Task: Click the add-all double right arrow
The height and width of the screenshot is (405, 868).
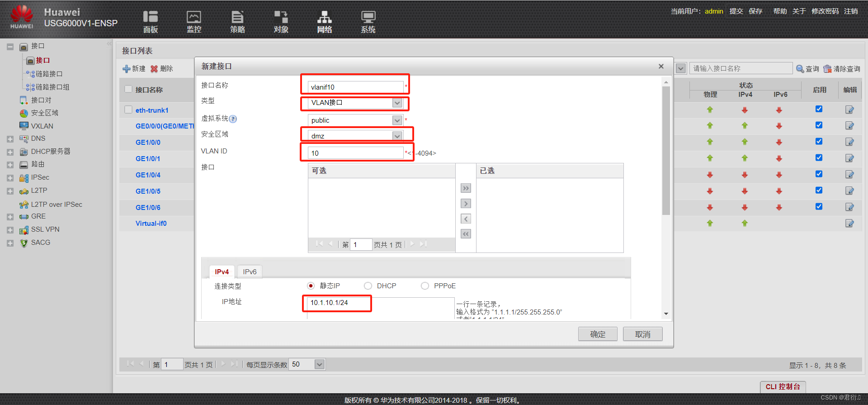Action: pos(466,188)
